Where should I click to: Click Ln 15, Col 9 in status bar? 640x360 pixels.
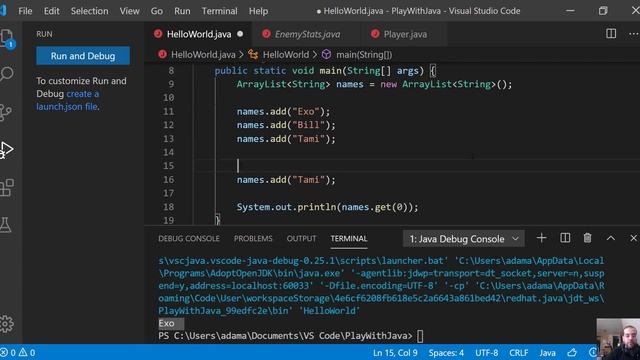(x=395, y=352)
